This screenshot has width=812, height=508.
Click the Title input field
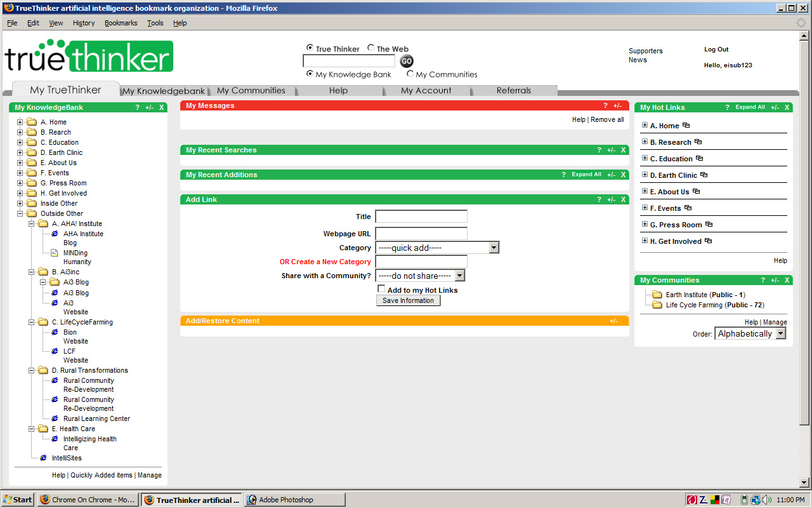point(421,217)
